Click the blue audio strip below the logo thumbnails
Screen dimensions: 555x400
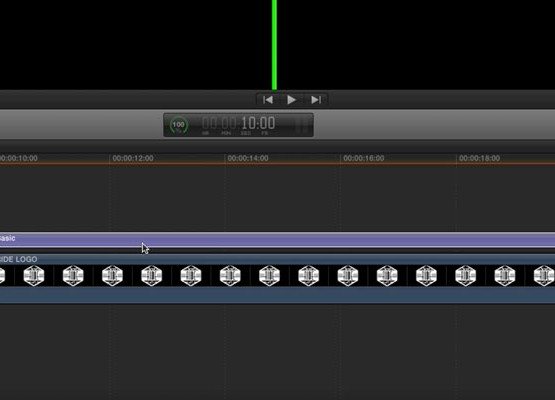(x=278, y=295)
